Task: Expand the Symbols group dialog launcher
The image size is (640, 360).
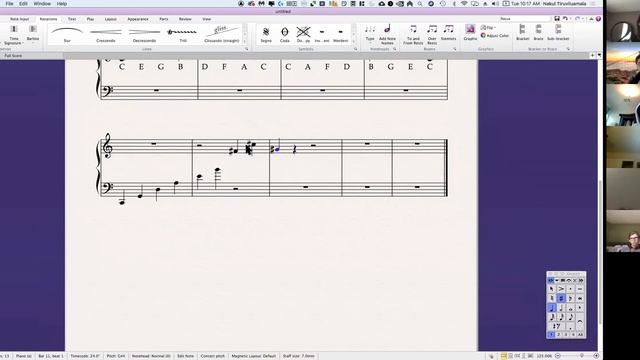Action: pos(356,49)
